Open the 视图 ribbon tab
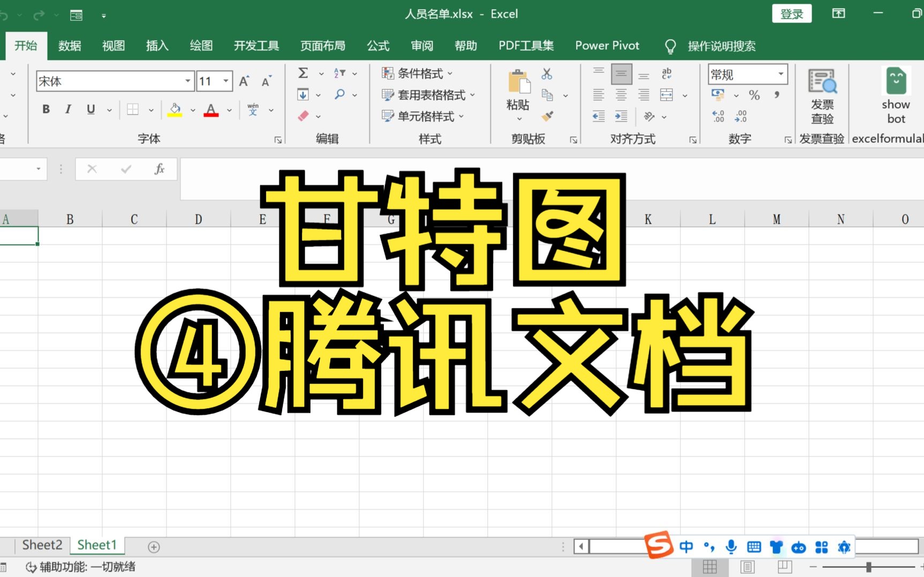Image resolution: width=924 pixels, height=577 pixels. pos(113,46)
